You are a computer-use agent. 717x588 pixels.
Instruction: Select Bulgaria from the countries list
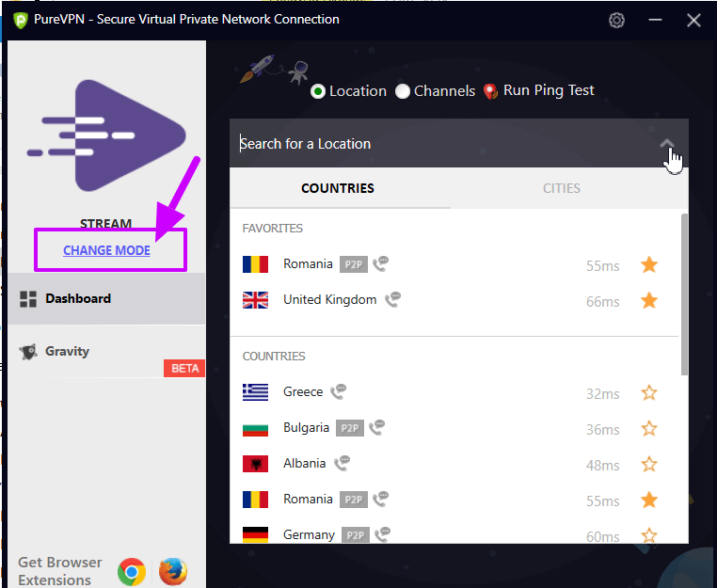pos(454,428)
